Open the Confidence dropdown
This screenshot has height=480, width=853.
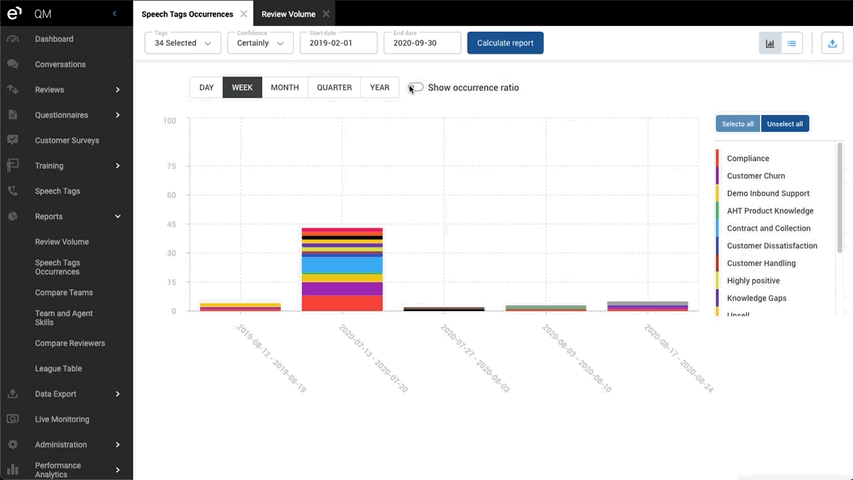(260, 43)
